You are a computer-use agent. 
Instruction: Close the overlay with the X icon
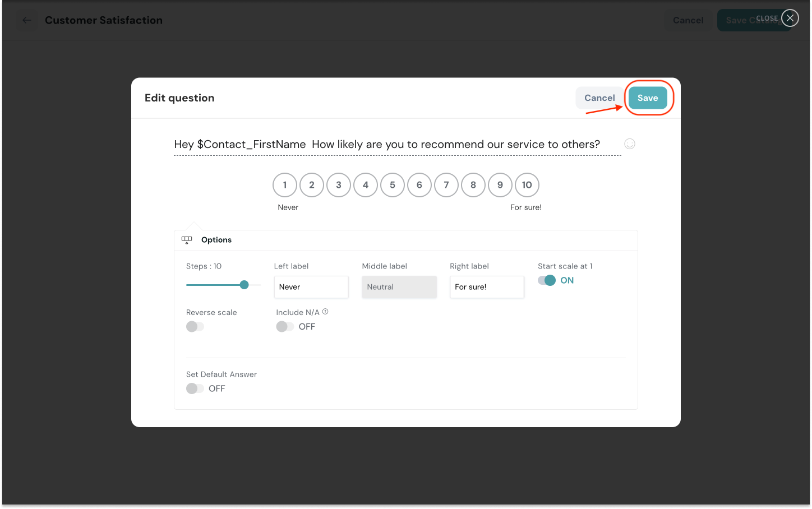[x=790, y=18]
